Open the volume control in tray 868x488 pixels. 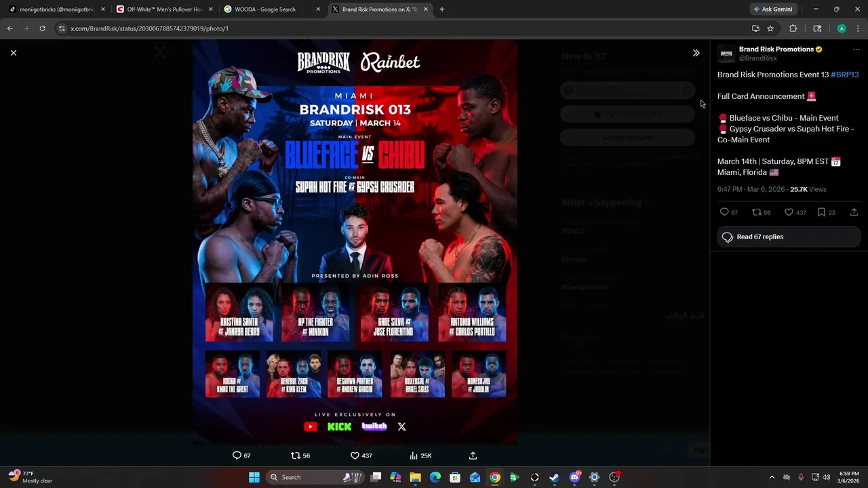click(x=826, y=477)
